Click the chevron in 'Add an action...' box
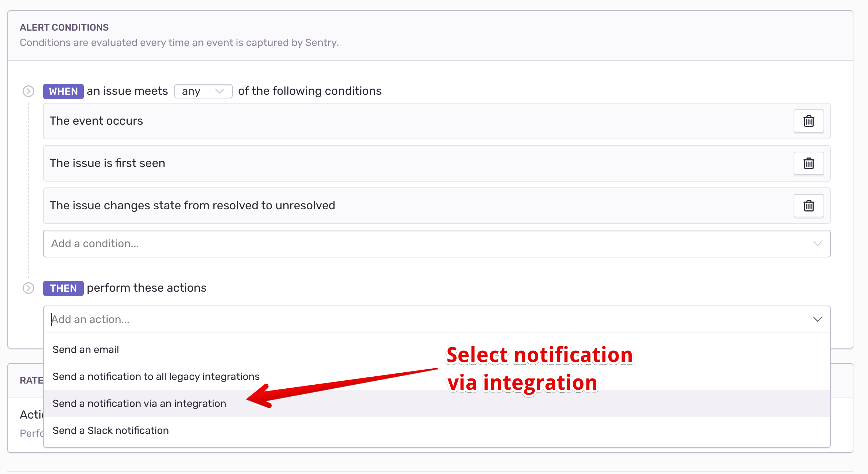This screenshot has width=868, height=474. (x=817, y=319)
